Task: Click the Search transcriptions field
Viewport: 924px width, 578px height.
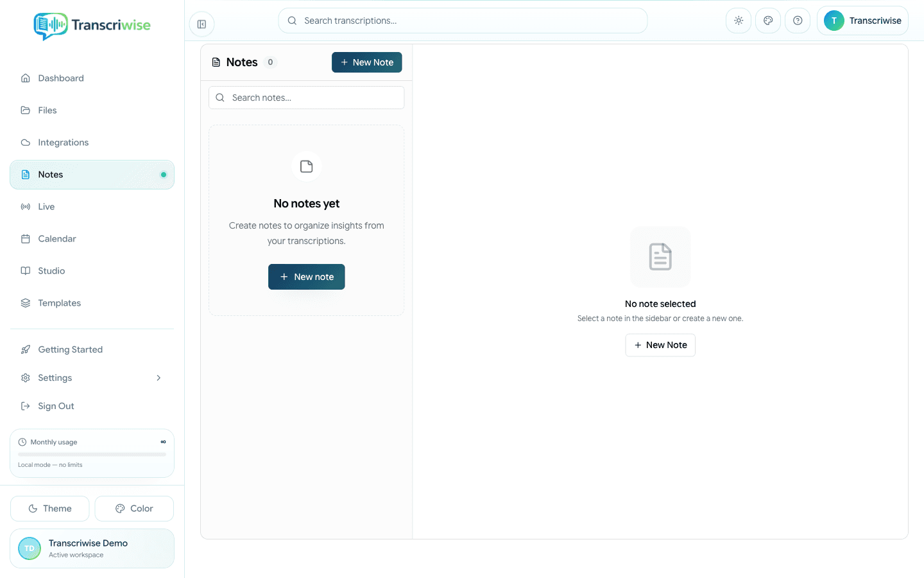Action: pyautogui.click(x=463, y=21)
